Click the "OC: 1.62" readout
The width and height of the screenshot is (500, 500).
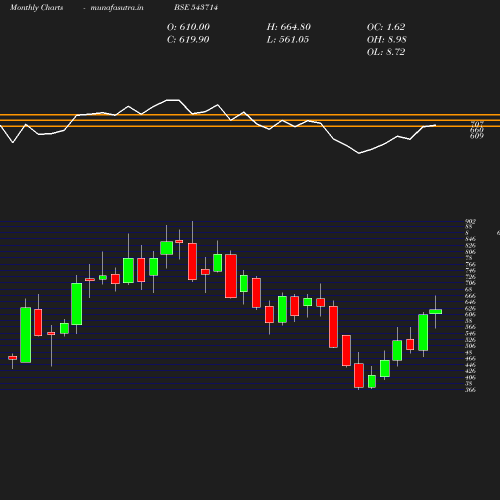386,27
